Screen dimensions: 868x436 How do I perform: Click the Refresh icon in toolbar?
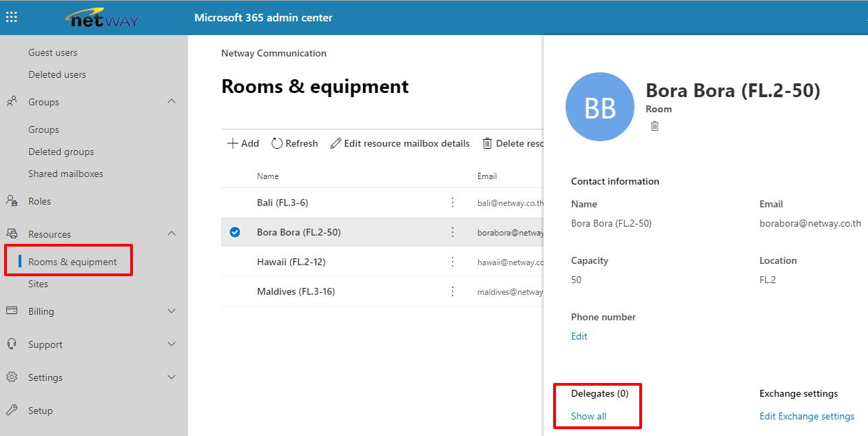[x=277, y=143]
